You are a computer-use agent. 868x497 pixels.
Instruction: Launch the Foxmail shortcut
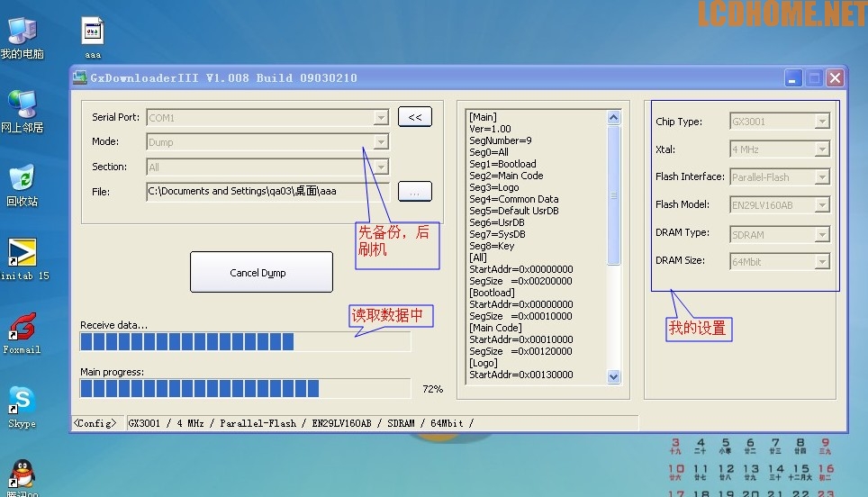[23, 333]
